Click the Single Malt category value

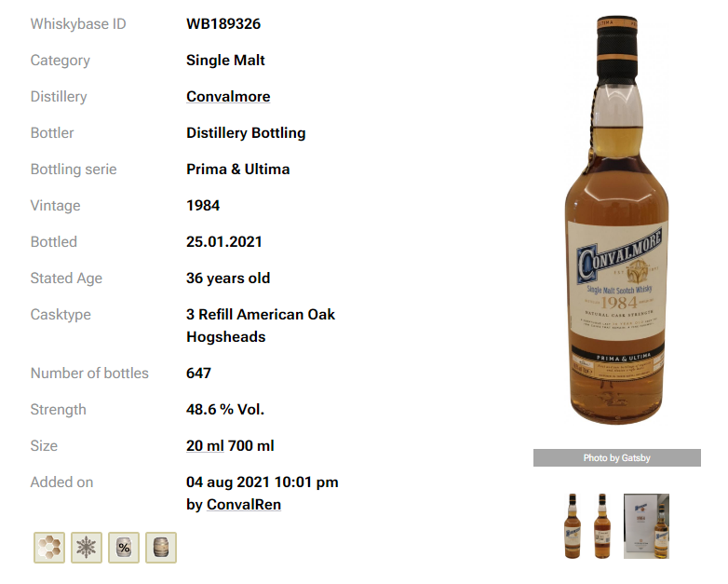(225, 61)
